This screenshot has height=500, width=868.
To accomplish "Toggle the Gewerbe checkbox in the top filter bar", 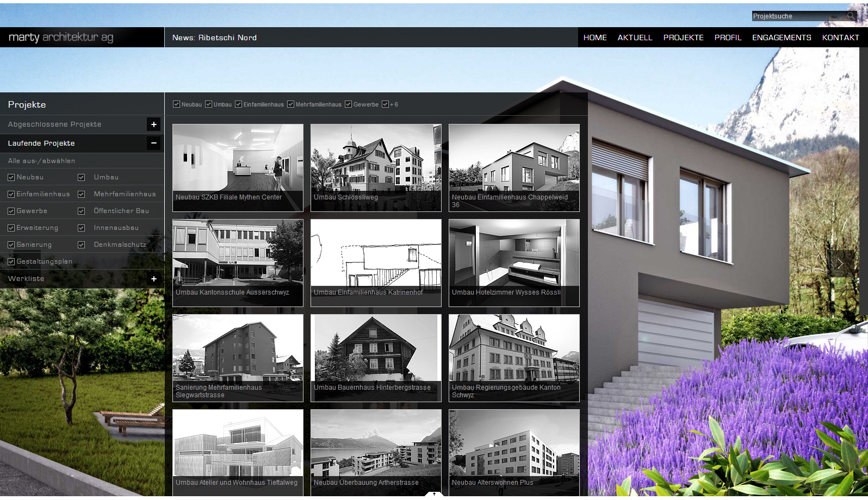I will pyautogui.click(x=349, y=104).
